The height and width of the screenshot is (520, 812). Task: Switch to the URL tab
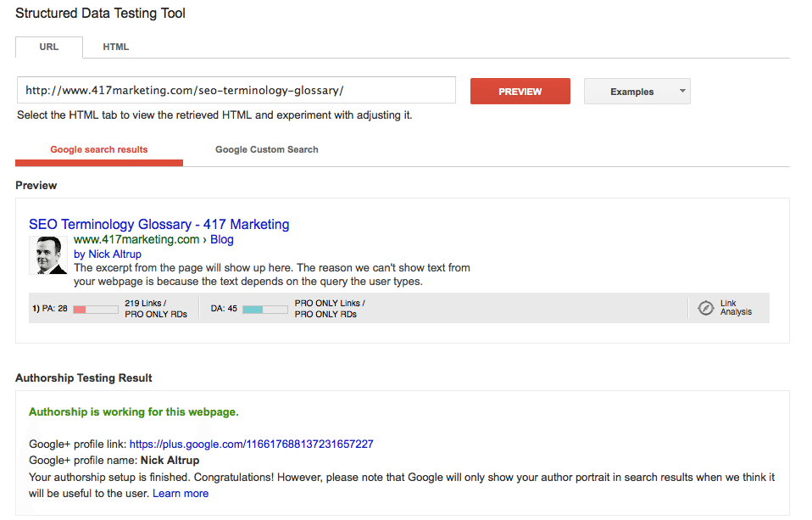coord(49,47)
